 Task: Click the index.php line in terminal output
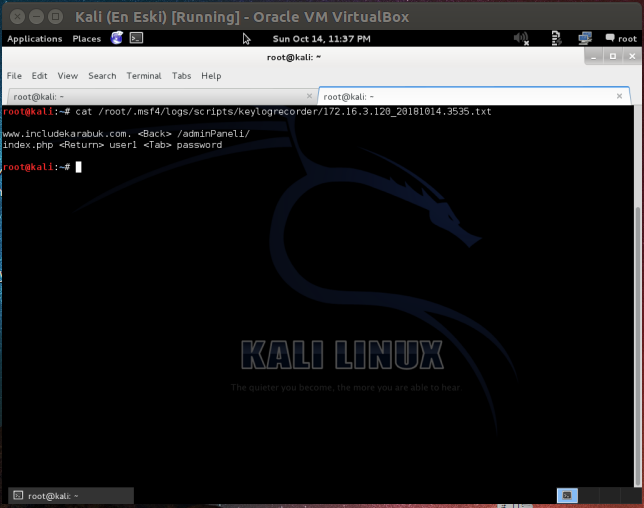point(112,145)
